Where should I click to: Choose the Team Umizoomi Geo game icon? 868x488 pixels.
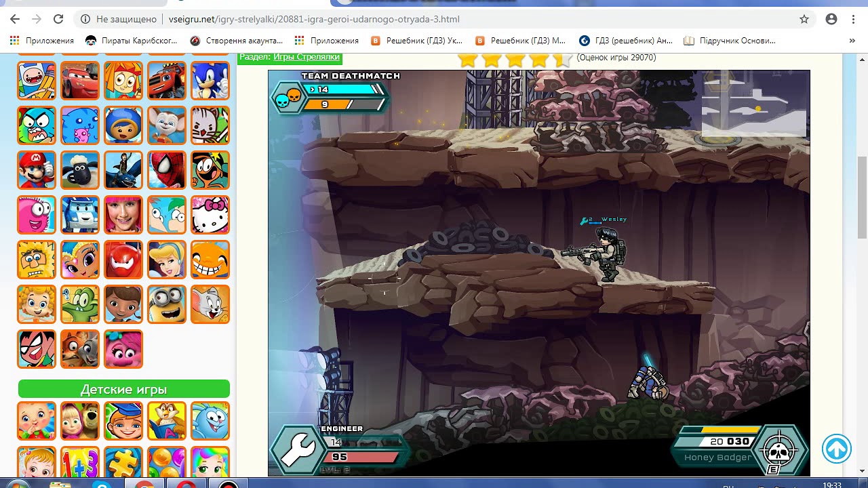point(123,125)
